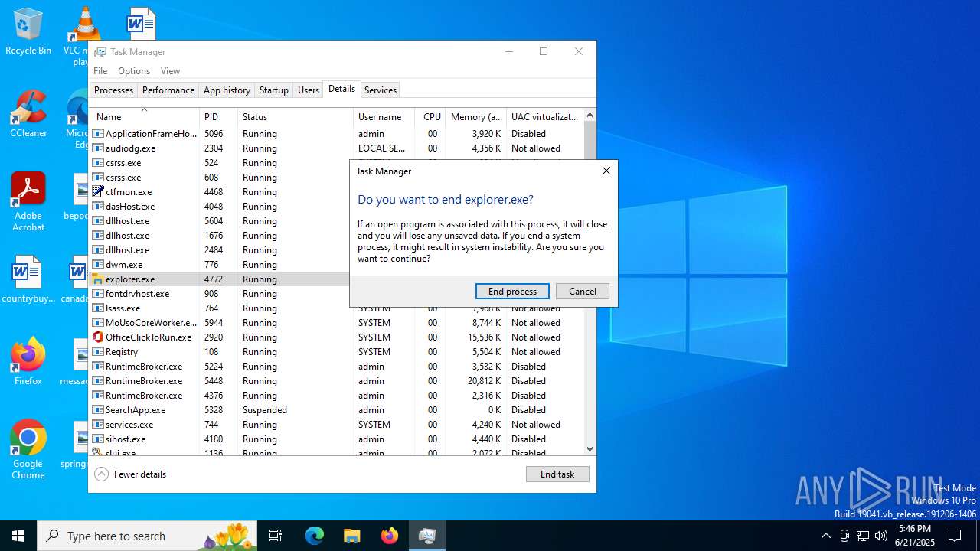The image size is (980, 551).
Task: Switch to the Performance tab
Action: coord(168,90)
